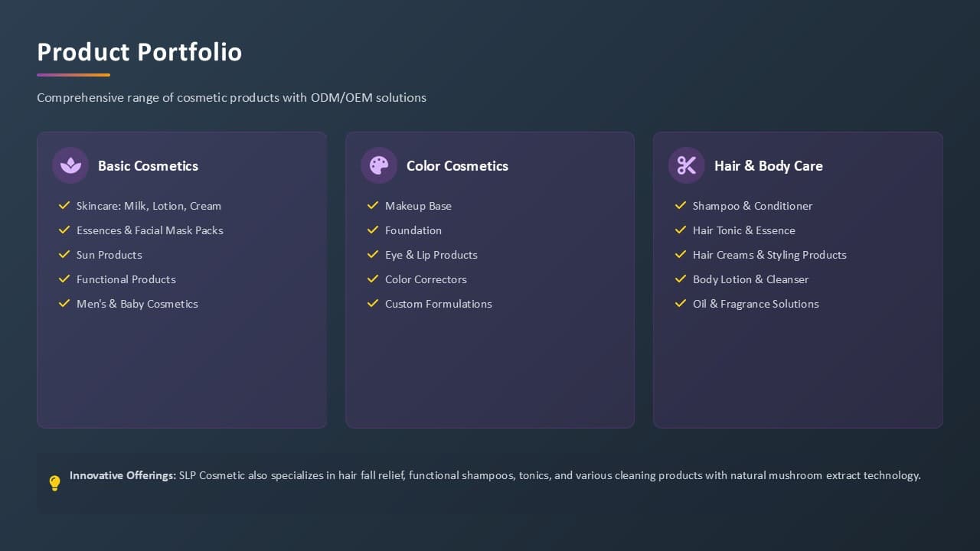This screenshot has width=980, height=551.
Task: Click the Innovative Offerings bold label
Action: (x=122, y=475)
